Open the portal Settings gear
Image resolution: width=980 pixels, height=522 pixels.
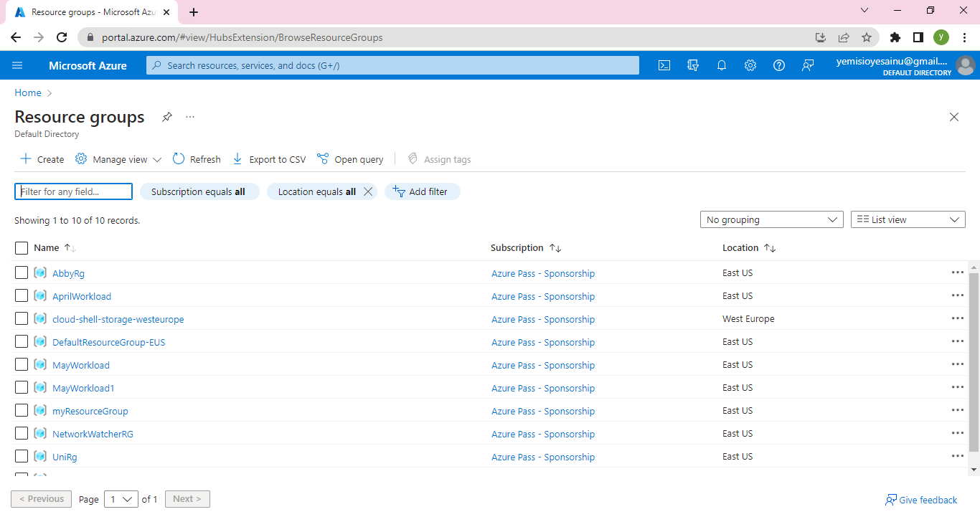click(x=750, y=65)
